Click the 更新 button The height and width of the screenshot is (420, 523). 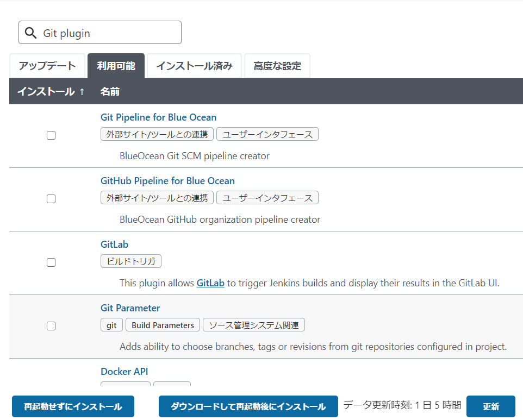[491, 406]
